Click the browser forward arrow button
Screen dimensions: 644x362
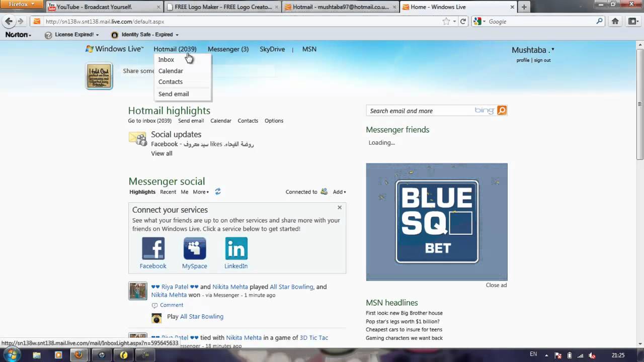[x=20, y=21]
